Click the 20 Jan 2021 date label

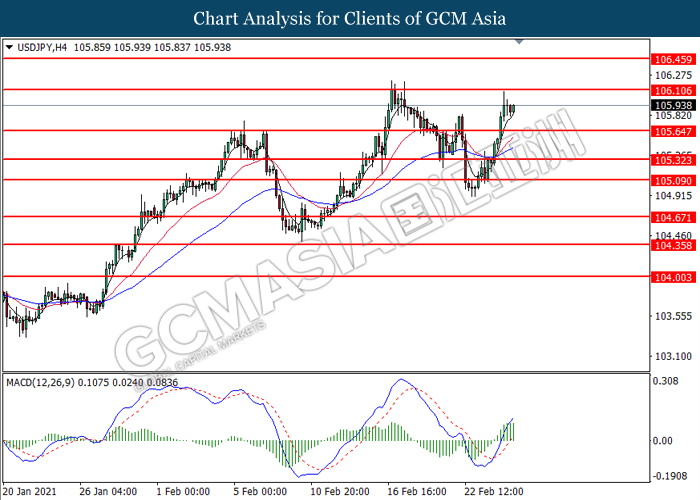pos(30,492)
